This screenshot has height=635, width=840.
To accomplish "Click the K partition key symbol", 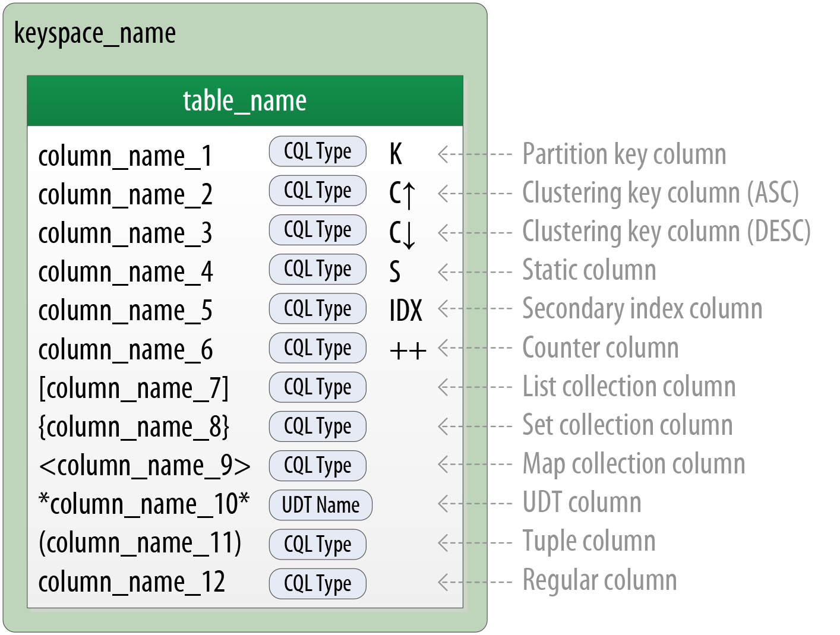I will click(396, 154).
